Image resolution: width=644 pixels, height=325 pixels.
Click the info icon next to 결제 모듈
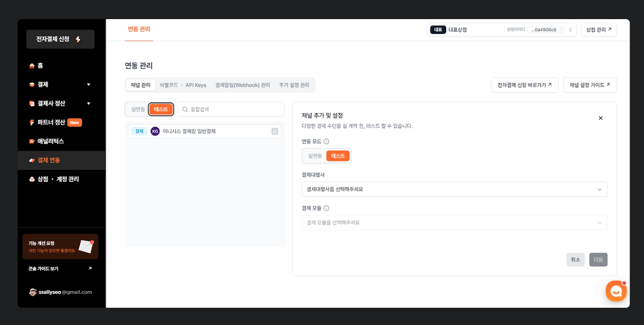point(326,208)
